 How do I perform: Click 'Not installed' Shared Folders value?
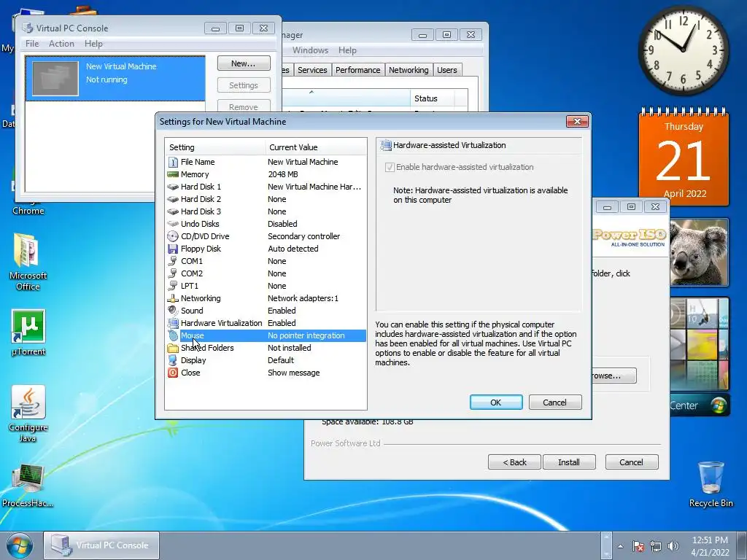[x=290, y=348]
